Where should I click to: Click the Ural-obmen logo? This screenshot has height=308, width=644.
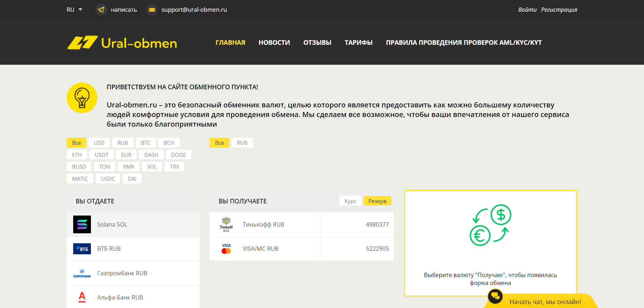click(x=122, y=43)
